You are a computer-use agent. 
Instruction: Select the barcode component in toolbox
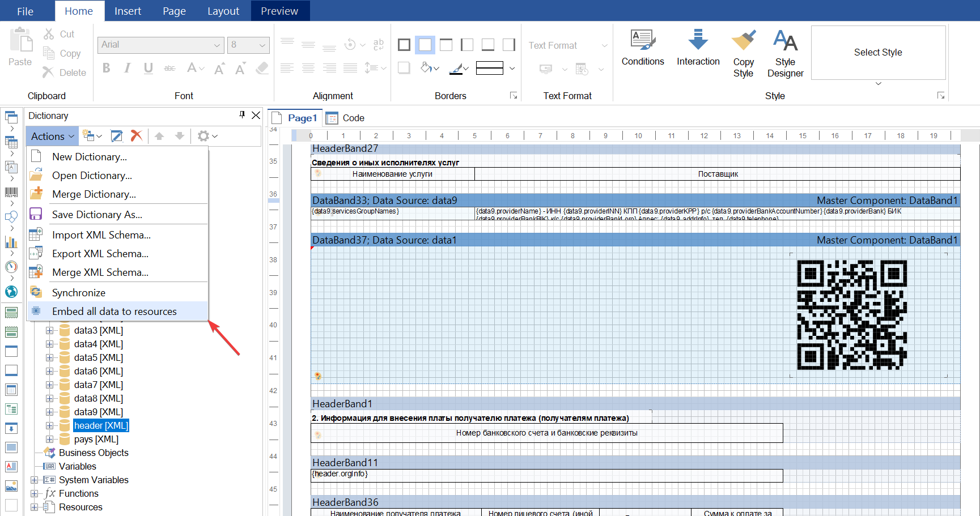[11, 192]
